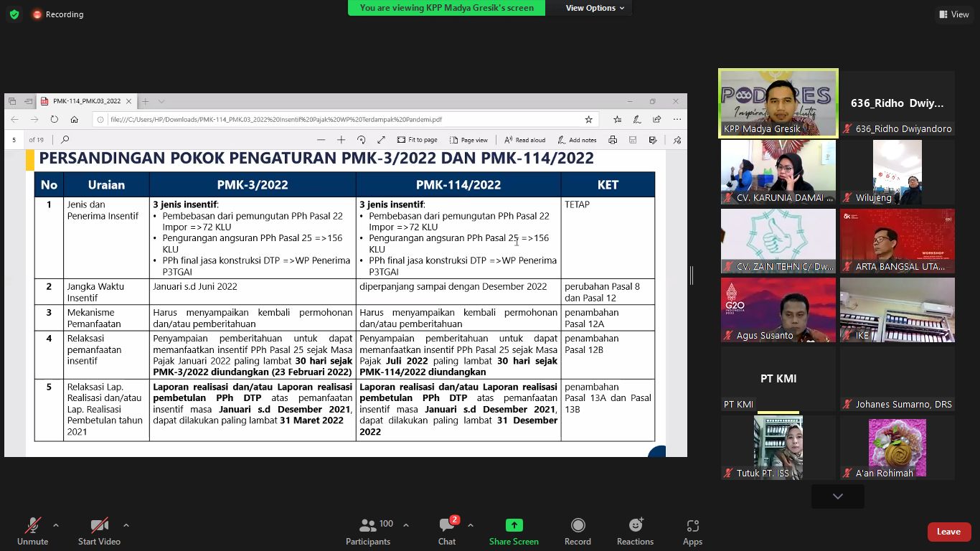Click the panel divider handle beside gallery
This screenshot has height=551, width=980.
692,275
